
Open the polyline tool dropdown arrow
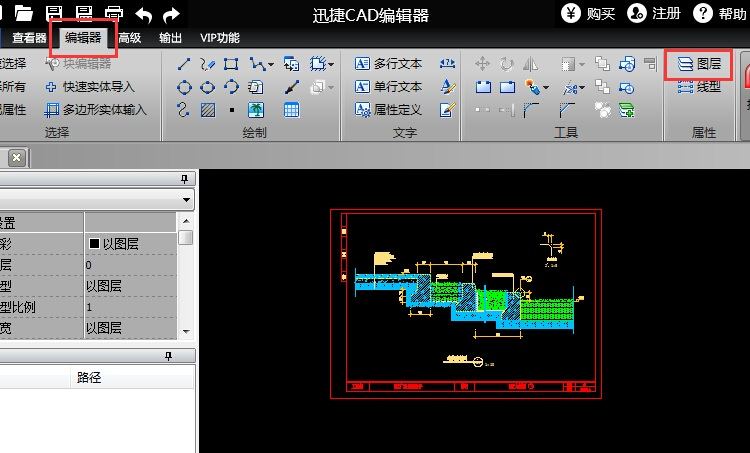pos(271,64)
